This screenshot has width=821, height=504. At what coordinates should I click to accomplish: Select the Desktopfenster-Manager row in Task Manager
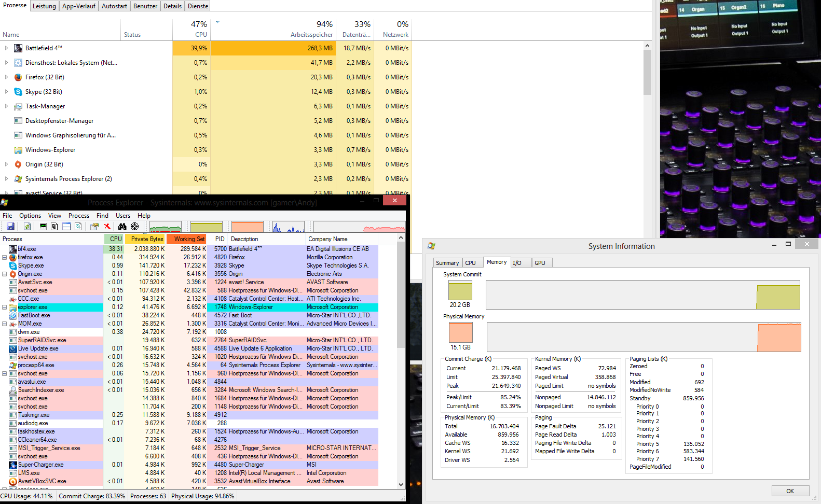click(x=207, y=121)
